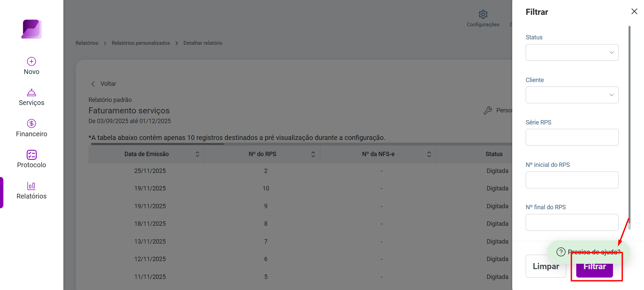Viewport: 644px width, 290px height.
Task: Select Novo in the sidebar
Action: coord(32,72)
